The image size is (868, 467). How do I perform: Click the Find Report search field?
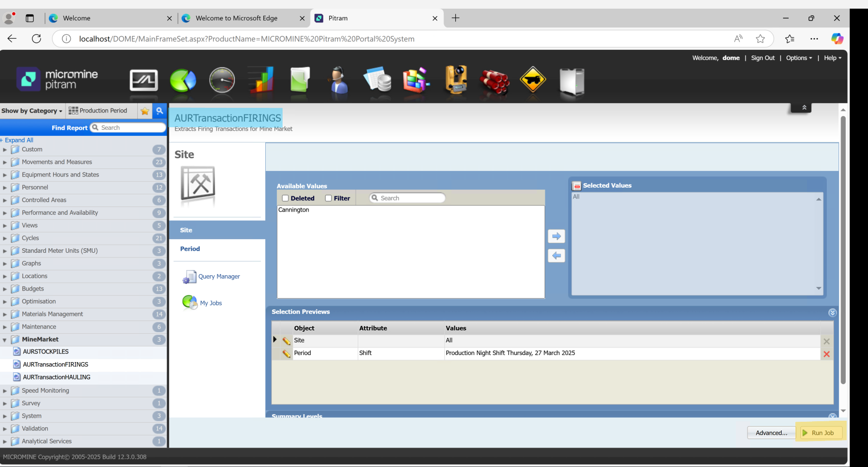coord(131,128)
